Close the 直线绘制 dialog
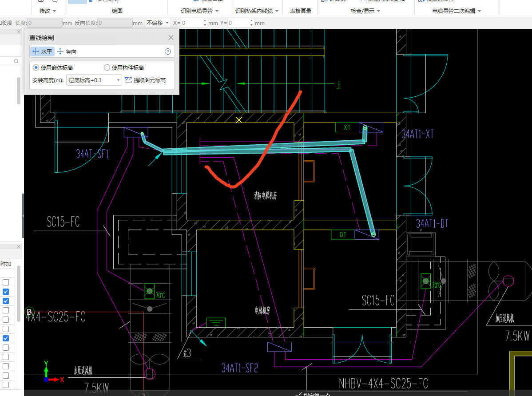 (171, 38)
